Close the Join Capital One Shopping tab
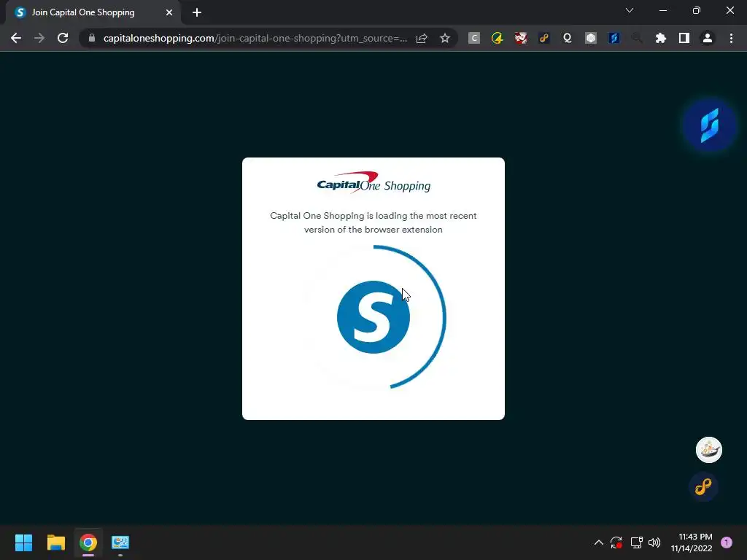747x560 pixels. click(x=169, y=12)
